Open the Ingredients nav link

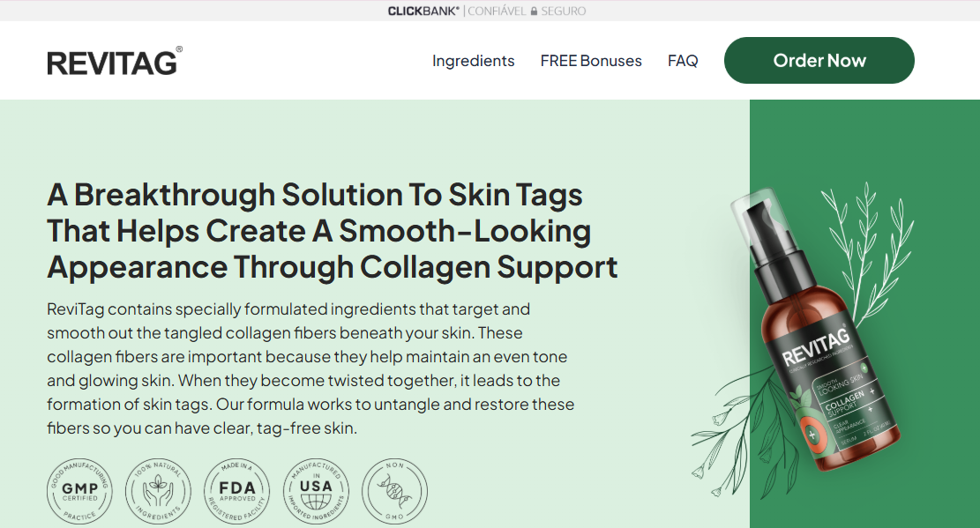point(473,61)
